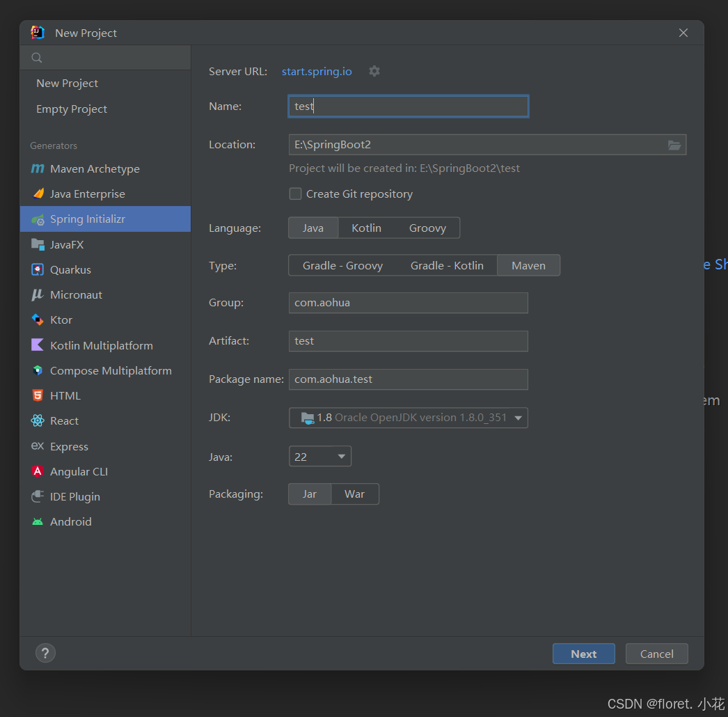Click the IDE Plugin plug icon
Image resolution: width=728 pixels, height=717 pixels.
[38, 496]
